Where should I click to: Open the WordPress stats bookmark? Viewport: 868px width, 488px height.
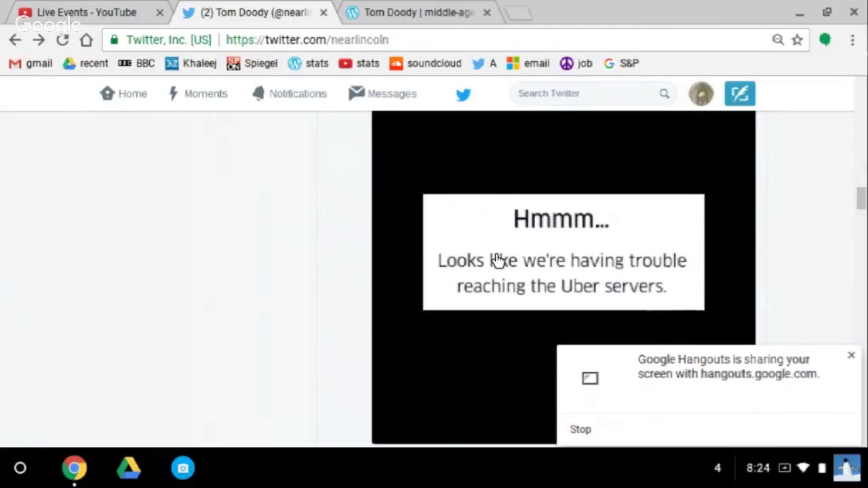point(309,63)
